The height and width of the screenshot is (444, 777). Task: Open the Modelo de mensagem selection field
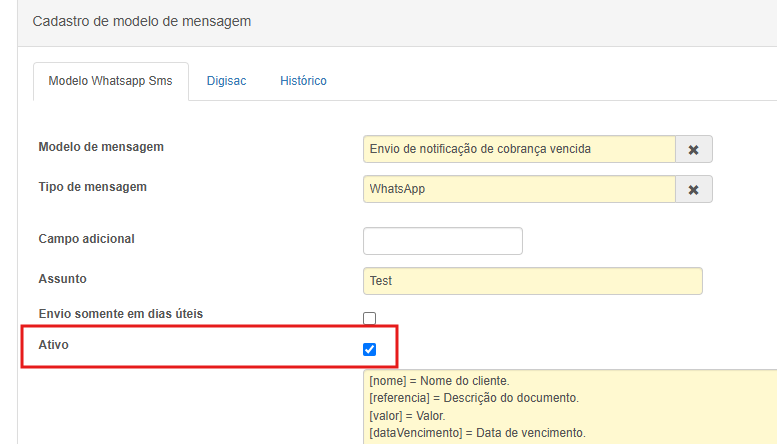click(x=519, y=149)
